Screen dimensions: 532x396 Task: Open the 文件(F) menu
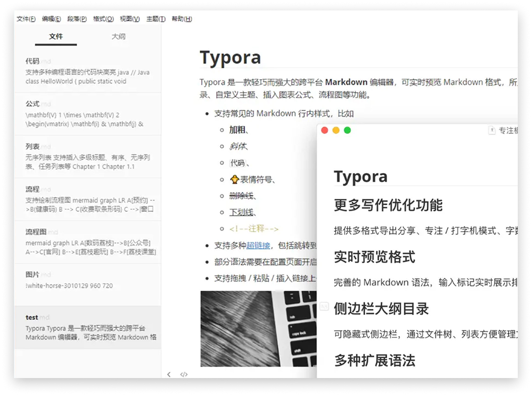[25, 19]
